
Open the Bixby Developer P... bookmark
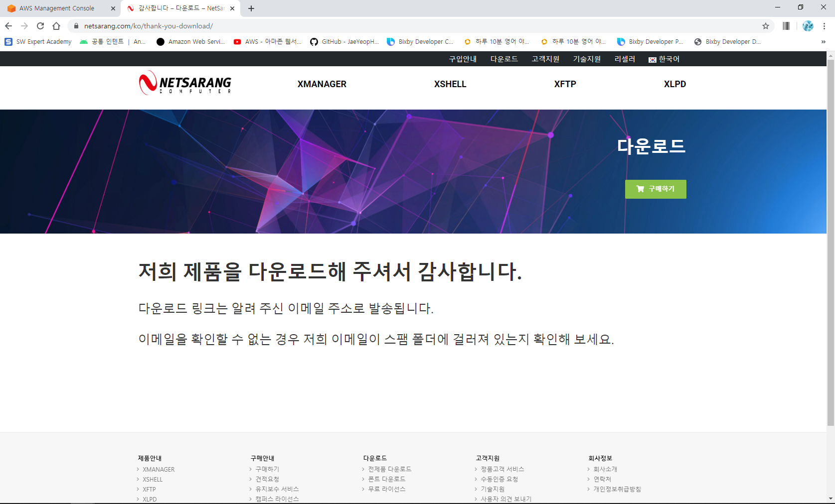(651, 42)
